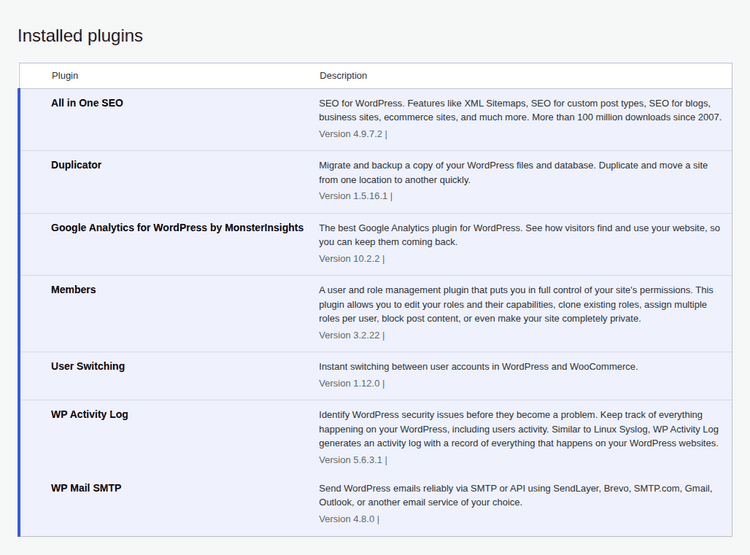Click Version 4.8.0 text
The height and width of the screenshot is (555, 750).
coord(347,519)
